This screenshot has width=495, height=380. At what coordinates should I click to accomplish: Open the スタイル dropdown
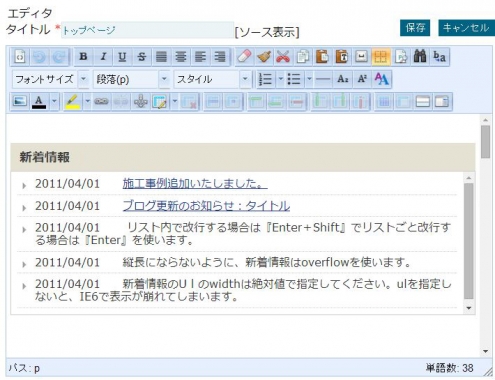coord(212,79)
